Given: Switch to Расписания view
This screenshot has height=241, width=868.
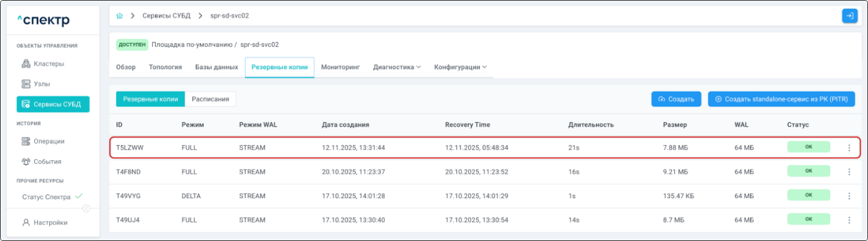Looking at the screenshot, I should point(210,99).
